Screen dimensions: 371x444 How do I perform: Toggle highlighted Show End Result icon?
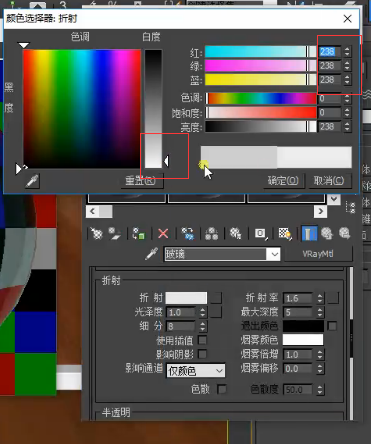pyautogui.click(x=309, y=233)
